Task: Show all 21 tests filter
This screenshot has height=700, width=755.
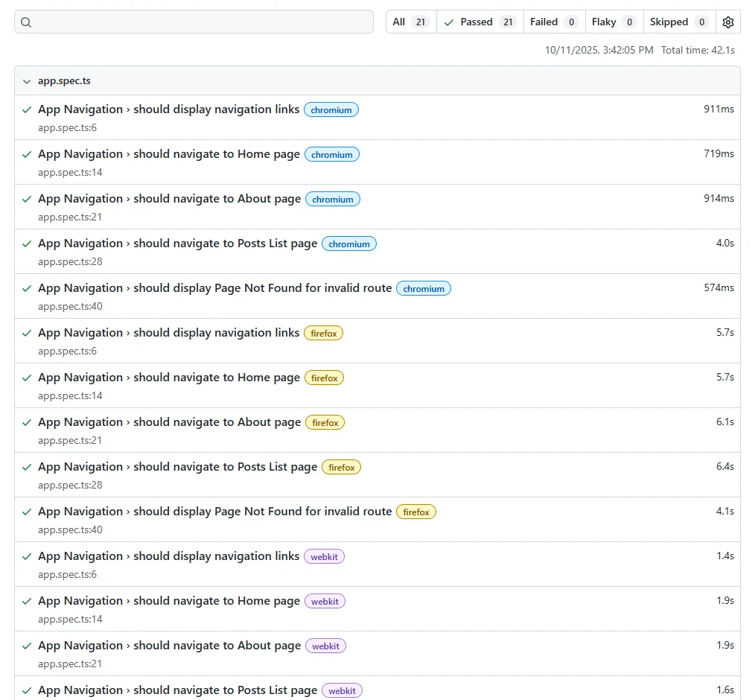Action: [x=411, y=22]
